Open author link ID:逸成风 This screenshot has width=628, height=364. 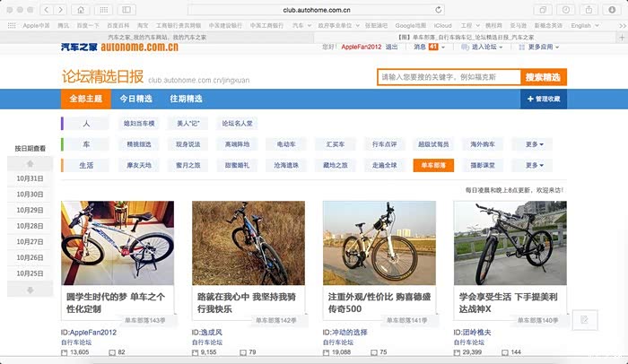[x=206, y=332]
